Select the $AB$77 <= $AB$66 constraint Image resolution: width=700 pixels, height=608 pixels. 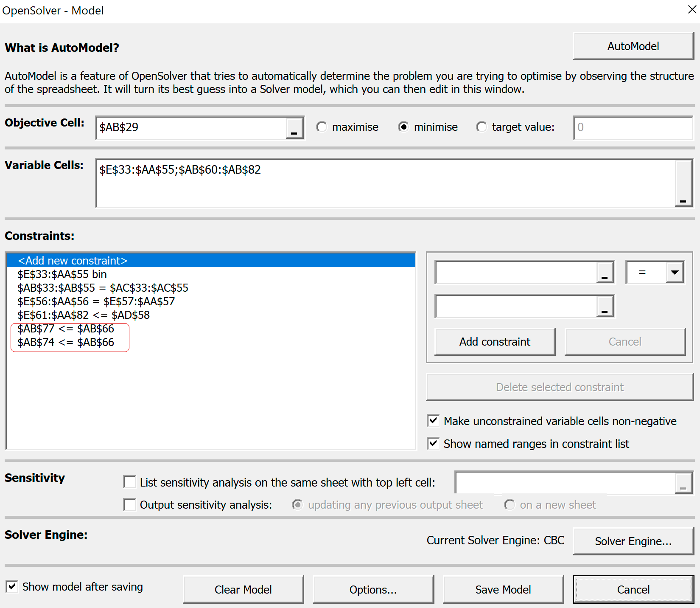pos(66,329)
